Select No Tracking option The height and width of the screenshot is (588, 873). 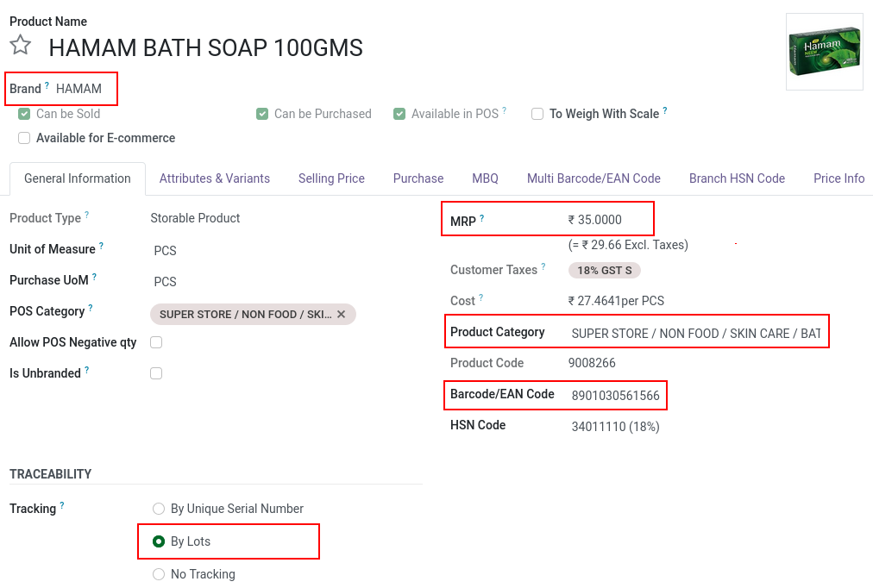[159, 574]
